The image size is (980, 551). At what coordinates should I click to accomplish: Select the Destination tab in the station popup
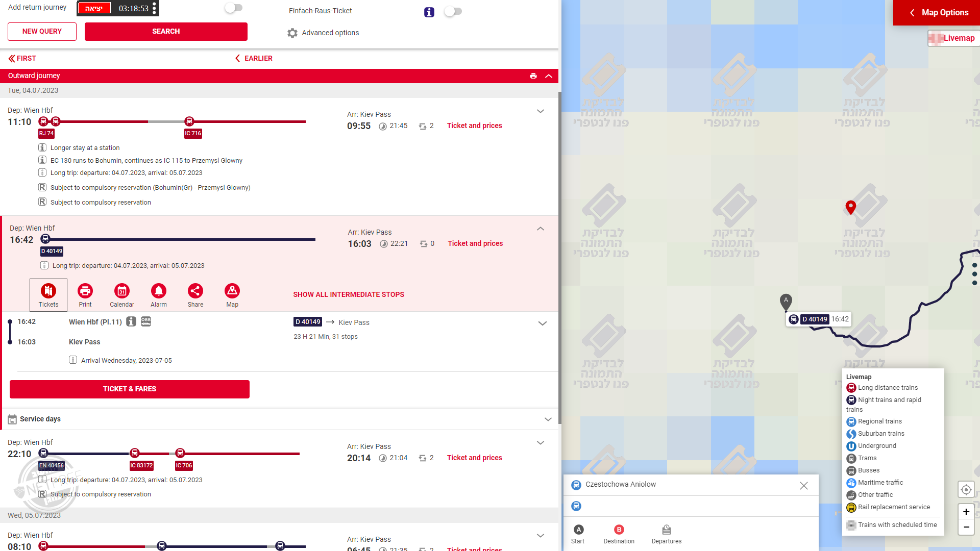click(619, 534)
